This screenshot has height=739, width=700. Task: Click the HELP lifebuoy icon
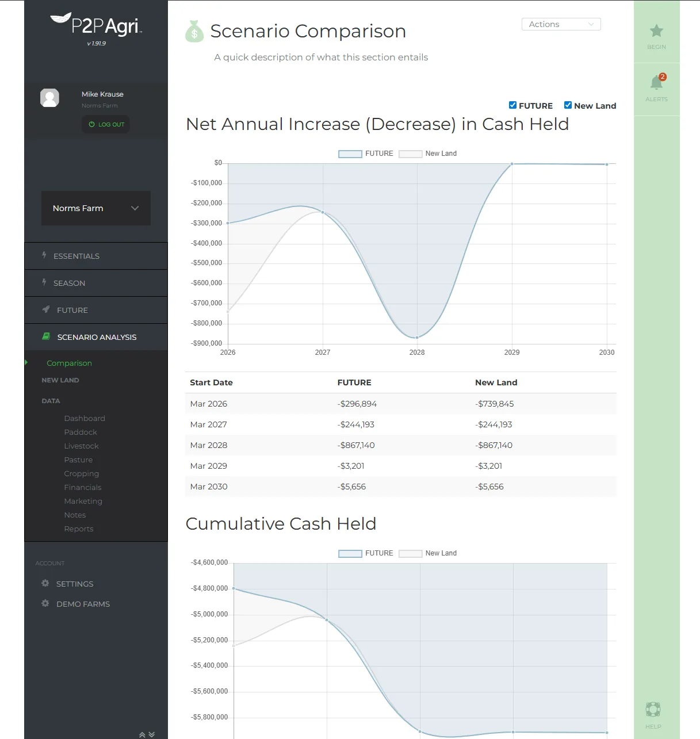[x=653, y=709]
